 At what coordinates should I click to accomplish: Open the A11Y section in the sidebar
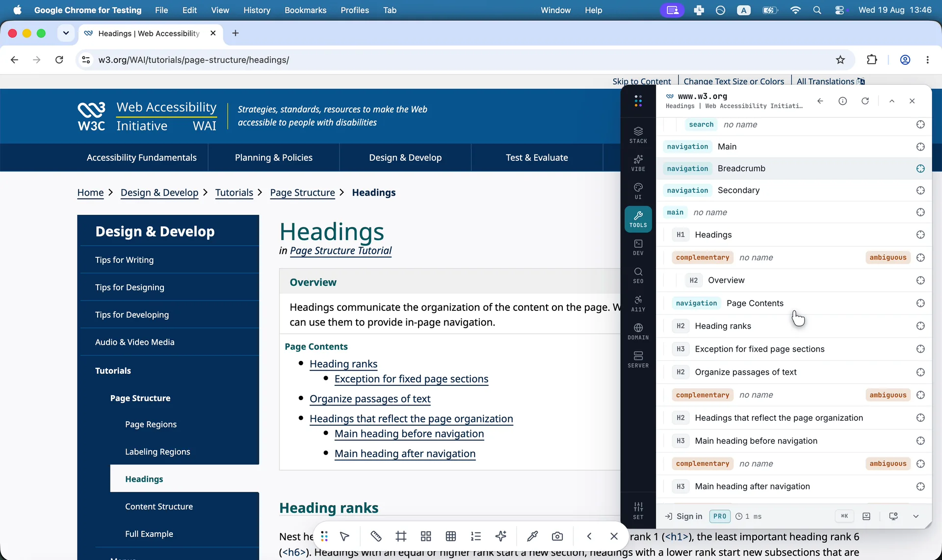point(638,303)
